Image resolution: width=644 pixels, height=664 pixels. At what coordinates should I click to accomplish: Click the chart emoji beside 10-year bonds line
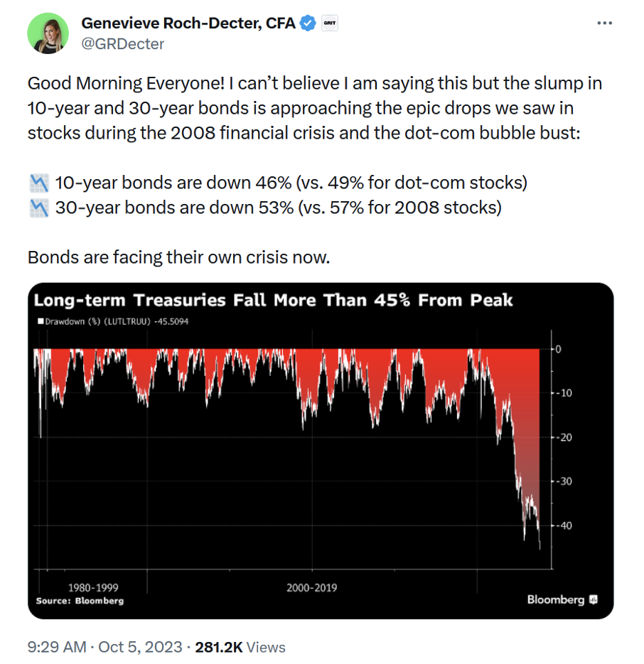[x=38, y=183]
